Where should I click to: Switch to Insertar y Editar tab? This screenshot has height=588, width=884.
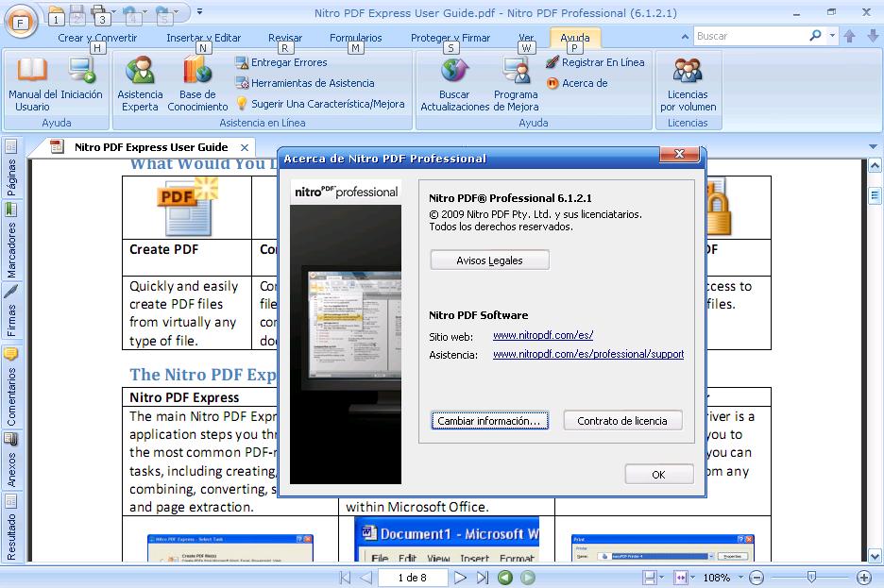point(203,38)
